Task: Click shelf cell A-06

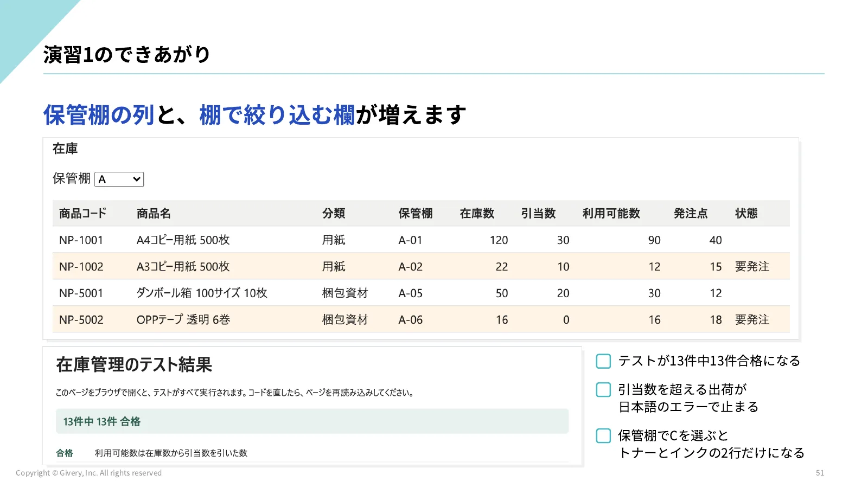Action: point(410,320)
